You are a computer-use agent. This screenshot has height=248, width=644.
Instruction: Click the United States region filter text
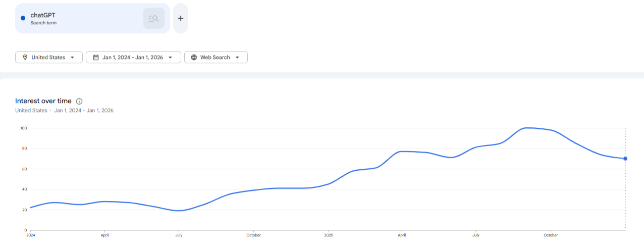click(x=48, y=58)
